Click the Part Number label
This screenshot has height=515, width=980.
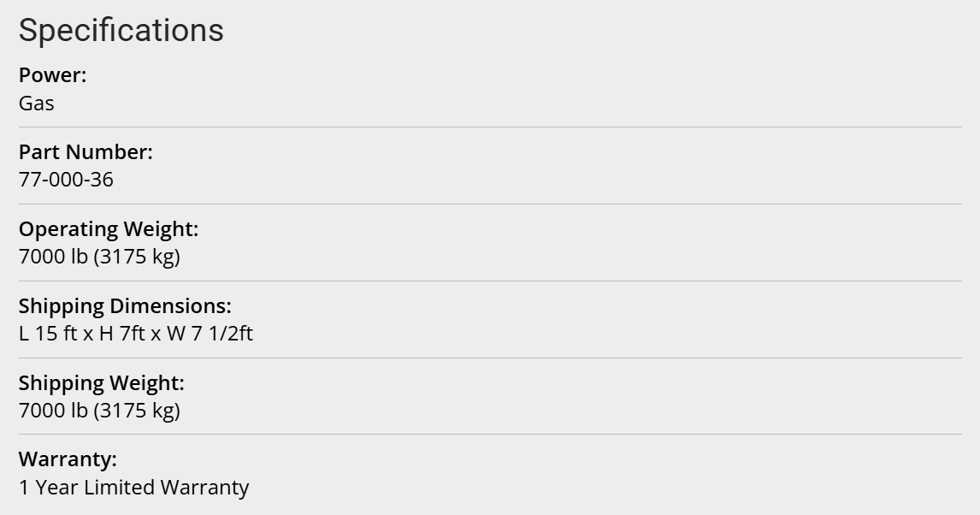click(86, 152)
